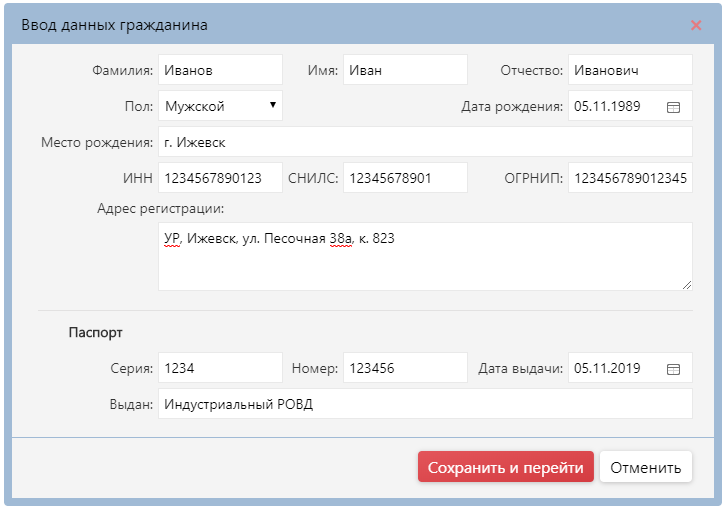
Task: Open the birth date calendar picker
Action: pos(673,106)
